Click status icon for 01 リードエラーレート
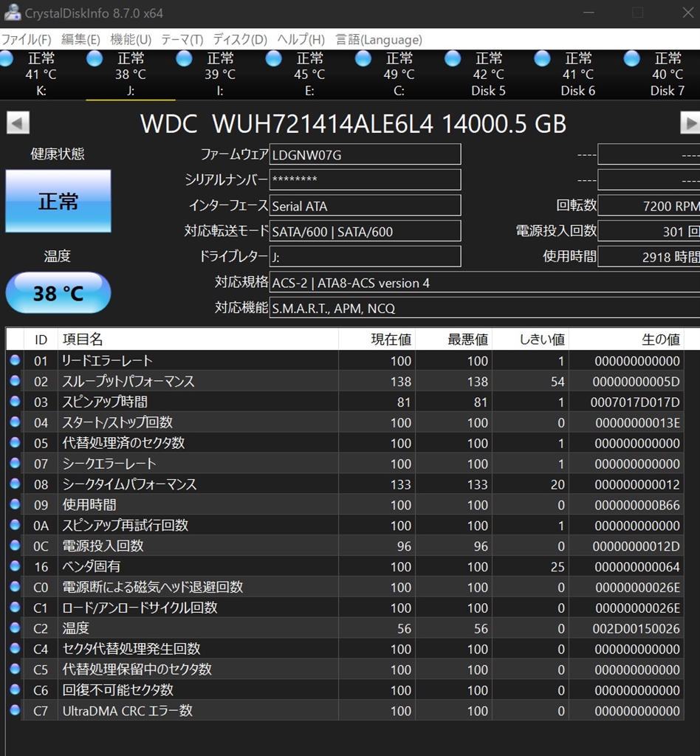This screenshot has width=700, height=756. (x=15, y=360)
